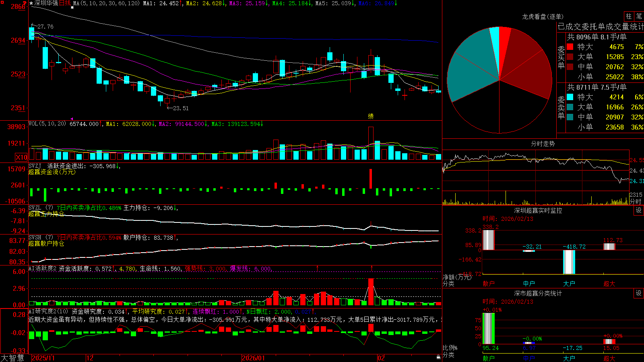Click the AI活跃度2 indicator label

[43, 268]
